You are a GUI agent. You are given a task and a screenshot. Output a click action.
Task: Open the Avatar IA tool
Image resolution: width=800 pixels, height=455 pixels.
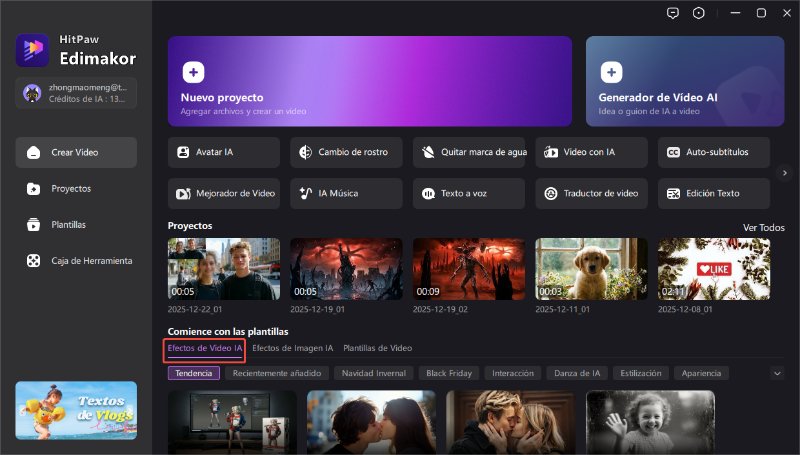pyautogui.click(x=224, y=152)
